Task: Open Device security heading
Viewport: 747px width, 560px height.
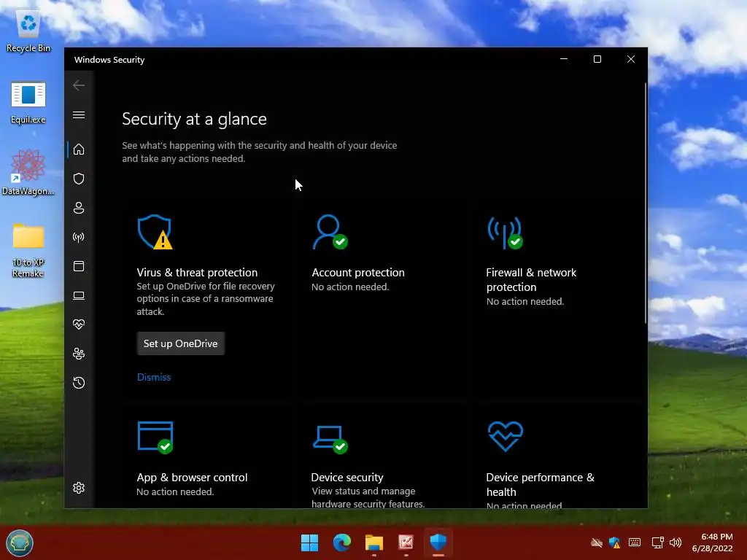Action: pos(347,477)
